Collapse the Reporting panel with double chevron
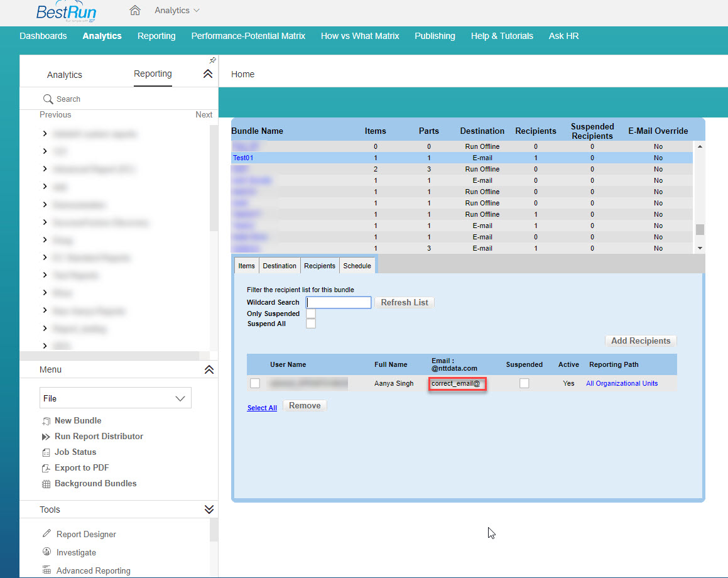Screen dimensions: 728x578 coord(208,74)
